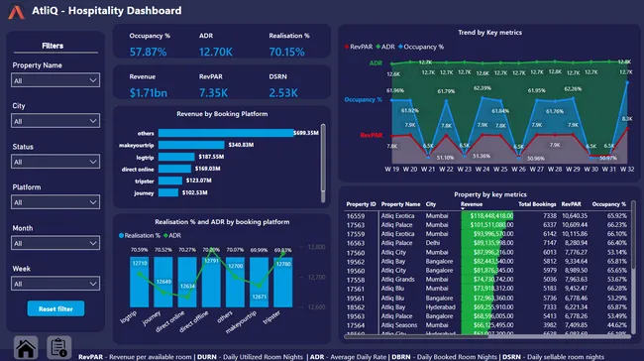Open the Status filter dropdown
This screenshot has width=644, height=361.
tap(55, 162)
